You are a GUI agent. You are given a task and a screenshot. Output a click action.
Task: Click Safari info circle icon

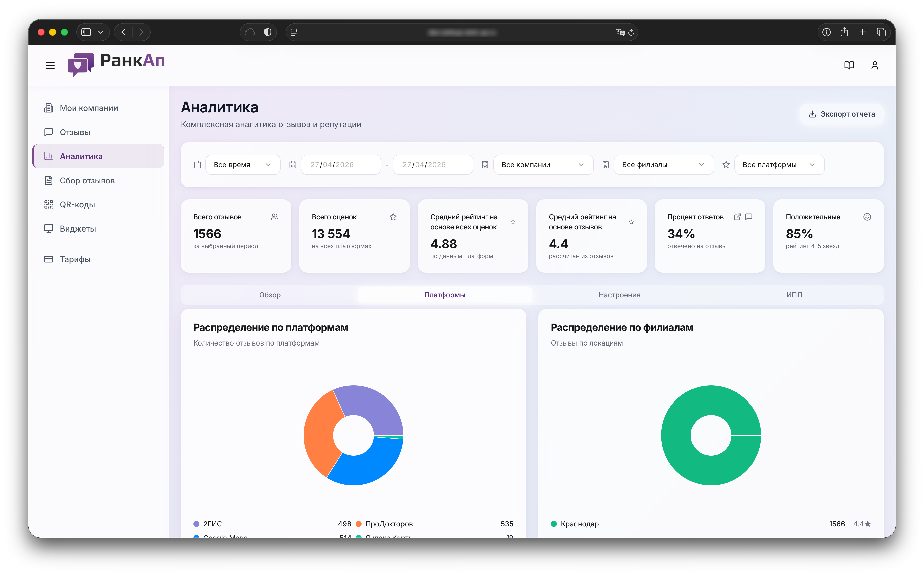point(826,32)
